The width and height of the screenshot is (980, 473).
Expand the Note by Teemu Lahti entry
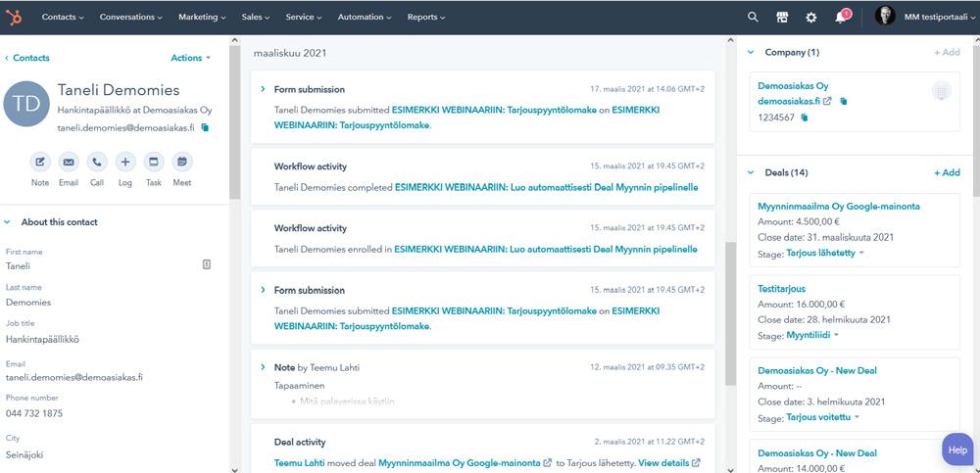pos(263,367)
